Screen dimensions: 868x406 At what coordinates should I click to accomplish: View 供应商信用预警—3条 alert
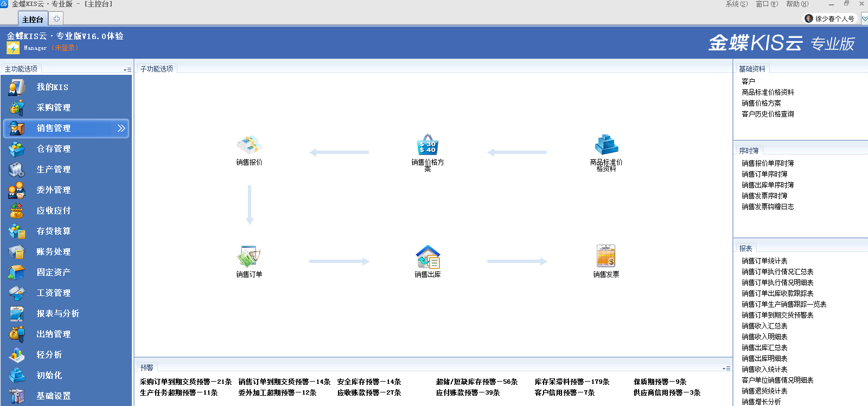click(x=667, y=392)
